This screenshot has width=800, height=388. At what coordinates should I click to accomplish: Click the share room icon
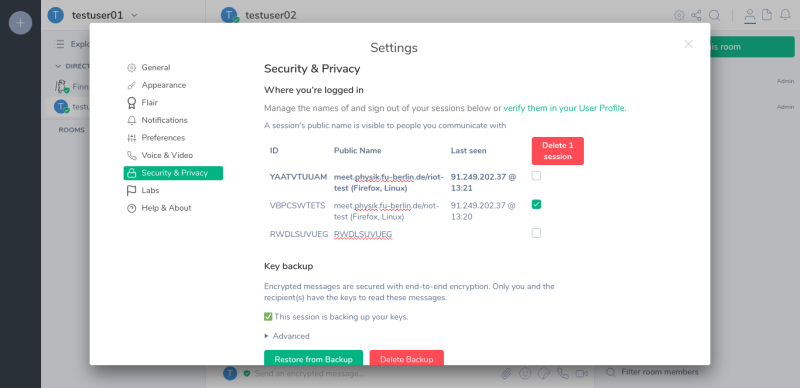click(x=696, y=15)
